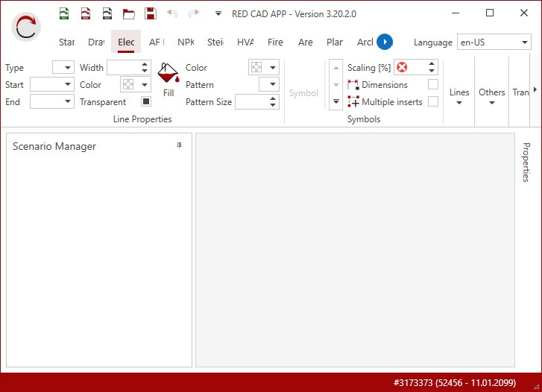Select the Elec ribbon tab
The image size is (542, 392).
(x=126, y=42)
